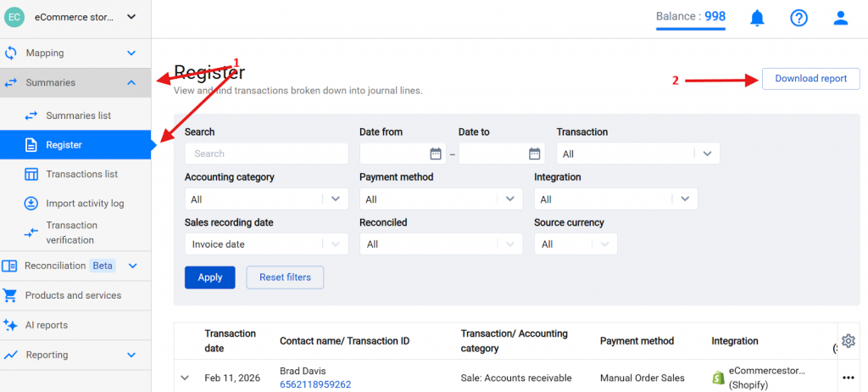Image resolution: width=868 pixels, height=392 pixels.
Task: Open the three-dot row actions menu
Action: pos(849,378)
